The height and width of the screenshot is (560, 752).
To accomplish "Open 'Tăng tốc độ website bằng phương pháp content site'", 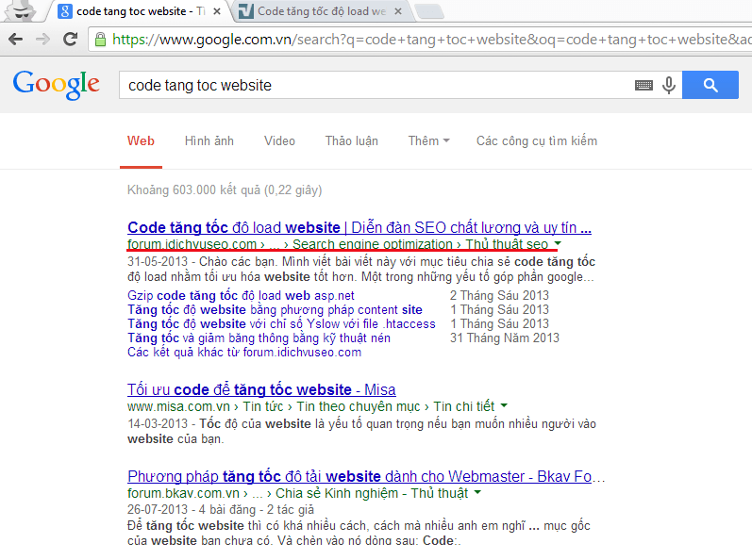I will pos(275,309).
